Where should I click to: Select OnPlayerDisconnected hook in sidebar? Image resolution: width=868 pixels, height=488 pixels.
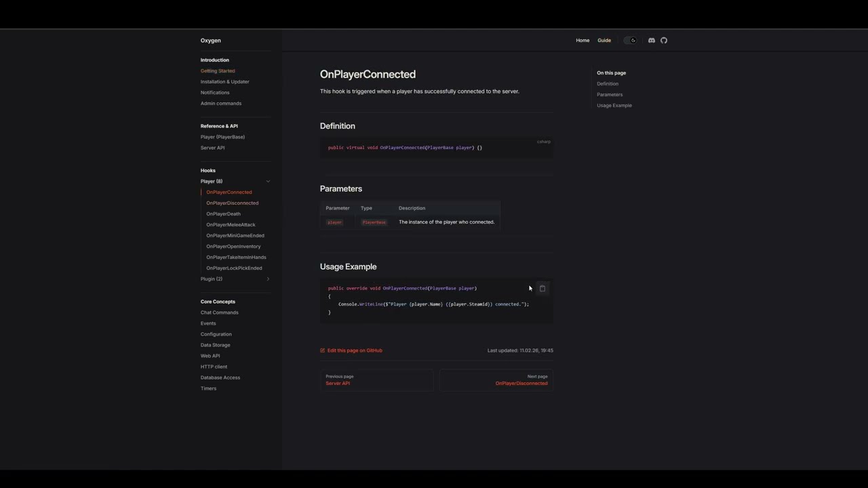click(x=233, y=203)
